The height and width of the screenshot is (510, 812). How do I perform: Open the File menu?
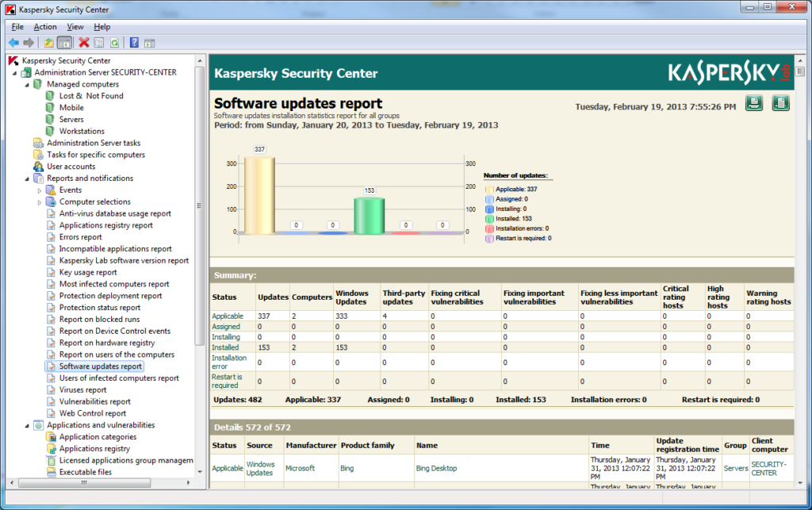pyautogui.click(x=17, y=27)
